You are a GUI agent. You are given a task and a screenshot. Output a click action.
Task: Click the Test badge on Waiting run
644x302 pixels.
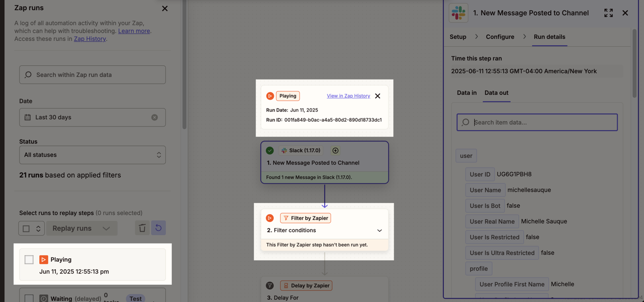click(135, 298)
